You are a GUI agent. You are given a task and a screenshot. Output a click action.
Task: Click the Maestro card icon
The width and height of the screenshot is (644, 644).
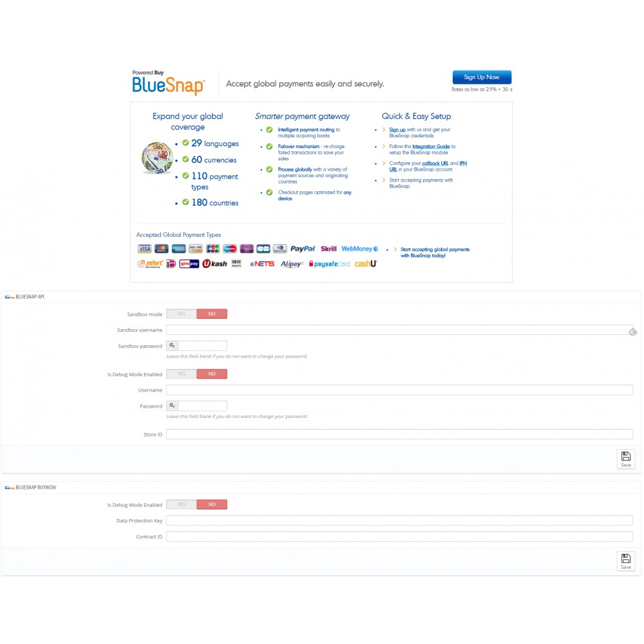coord(230,249)
